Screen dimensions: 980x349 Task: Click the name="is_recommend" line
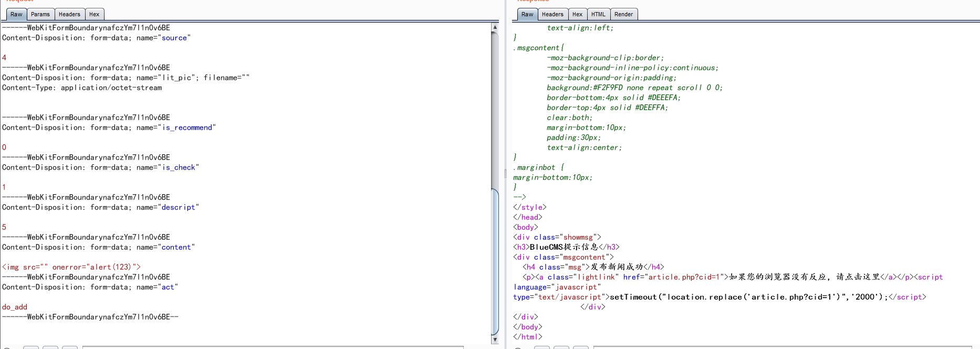[109, 128]
